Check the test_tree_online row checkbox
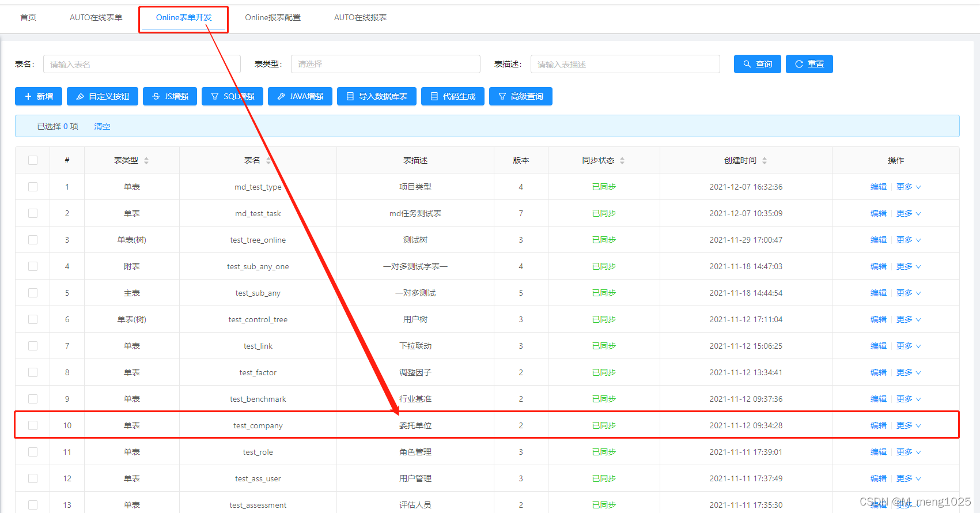 [x=33, y=240]
